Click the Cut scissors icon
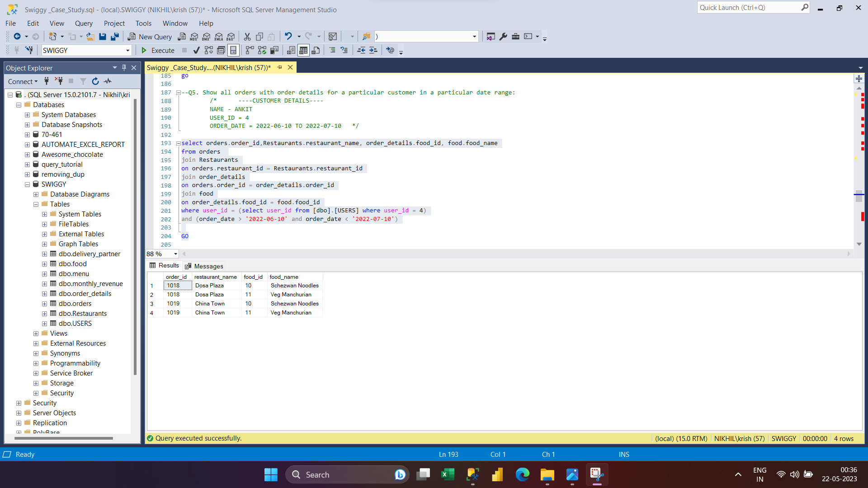868x488 pixels. (x=247, y=37)
